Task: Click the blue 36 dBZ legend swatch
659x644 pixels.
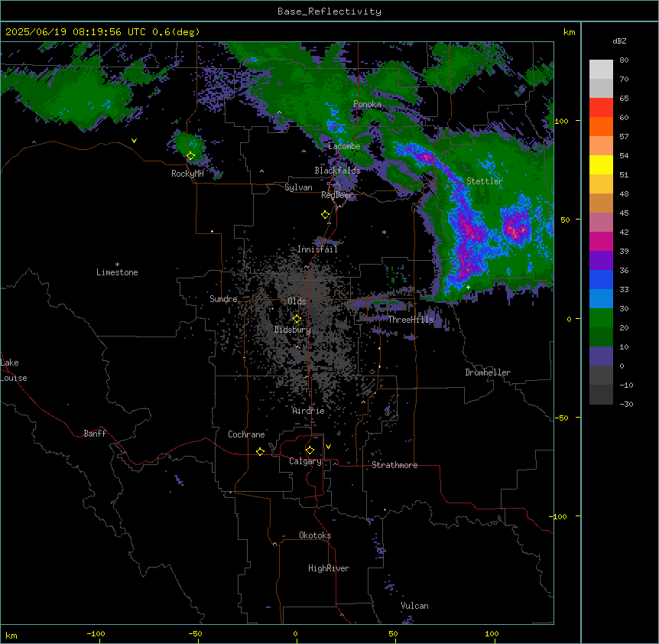Action: [601, 279]
